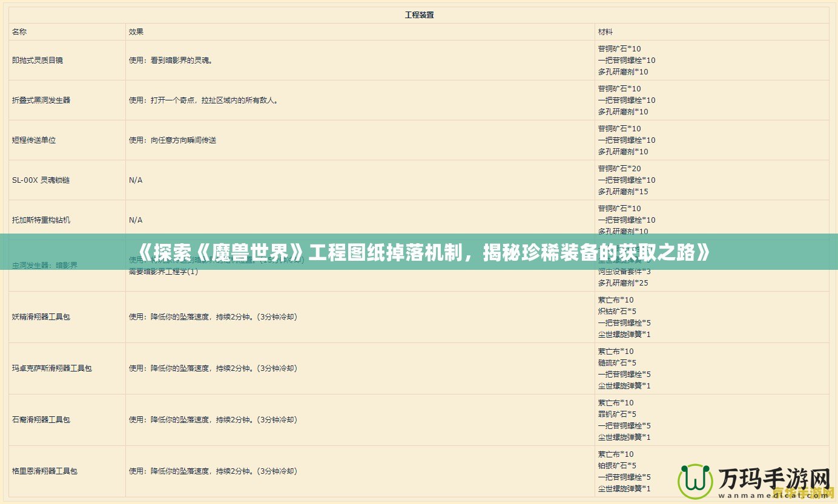Click 一把苔铜螺栓*10 in 短程传送单位 row

(627, 140)
